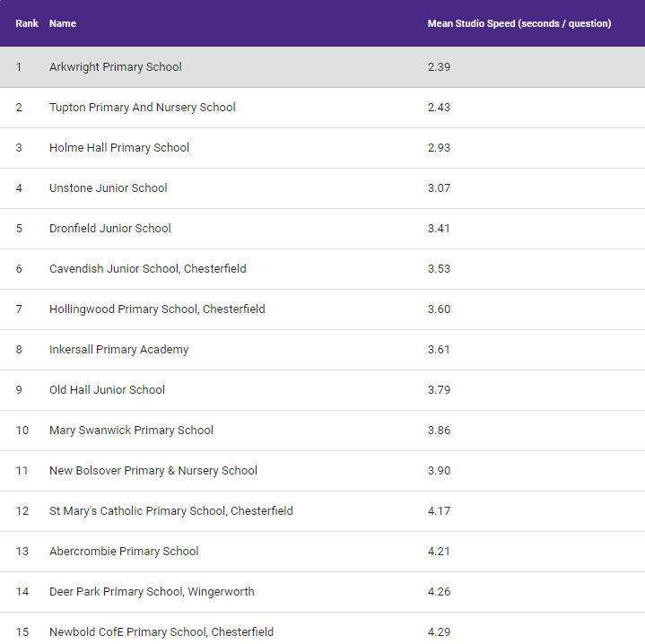Click rank number 14 cell
This screenshot has width=645, height=644.
22,591
